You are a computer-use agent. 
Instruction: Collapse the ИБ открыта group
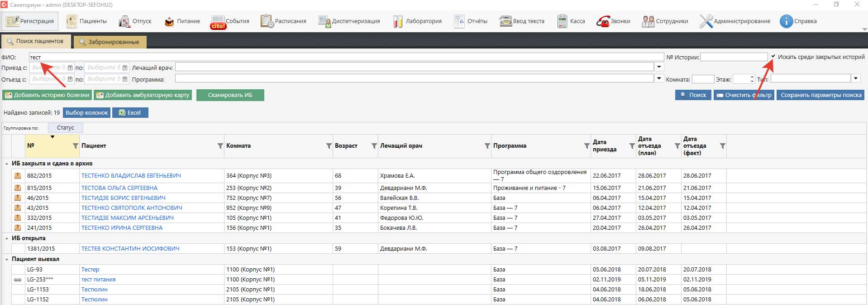point(7,238)
